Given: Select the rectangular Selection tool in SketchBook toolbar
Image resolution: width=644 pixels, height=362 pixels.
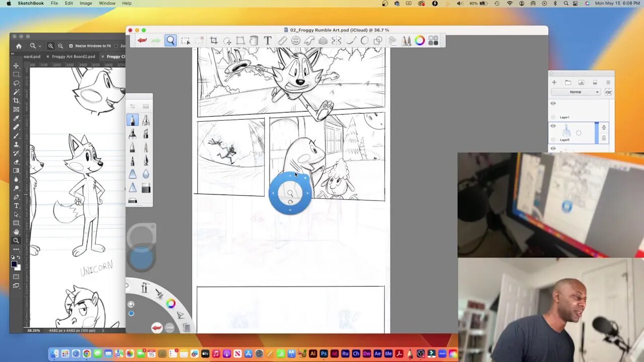Looking at the screenshot, I should [x=185, y=41].
